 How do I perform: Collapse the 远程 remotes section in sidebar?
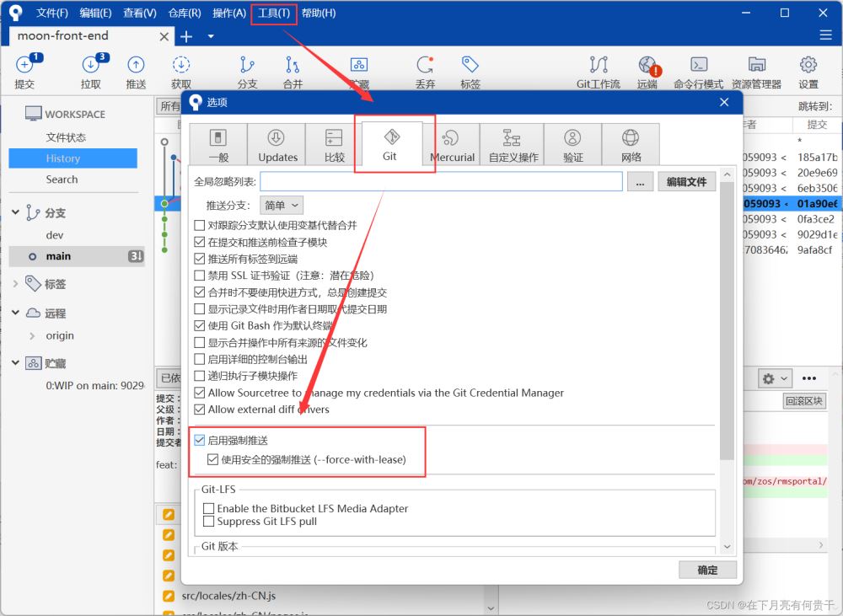tap(15, 313)
